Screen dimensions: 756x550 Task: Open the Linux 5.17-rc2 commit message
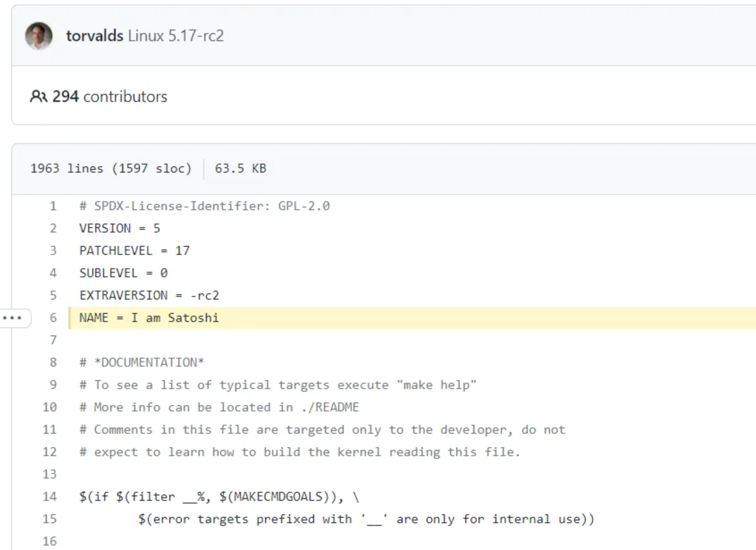pyautogui.click(x=176, y=36)
